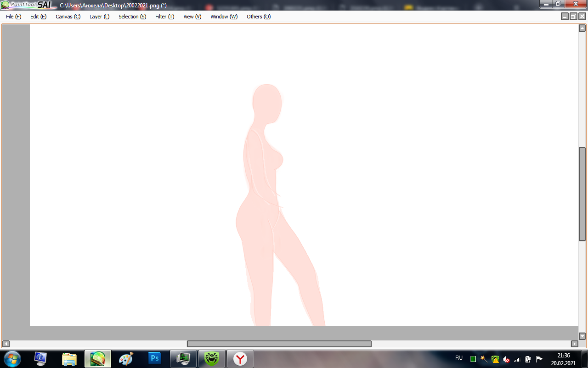Expand the Filter menu
Viewport: 588px width, 368px height.
point(164,17)
